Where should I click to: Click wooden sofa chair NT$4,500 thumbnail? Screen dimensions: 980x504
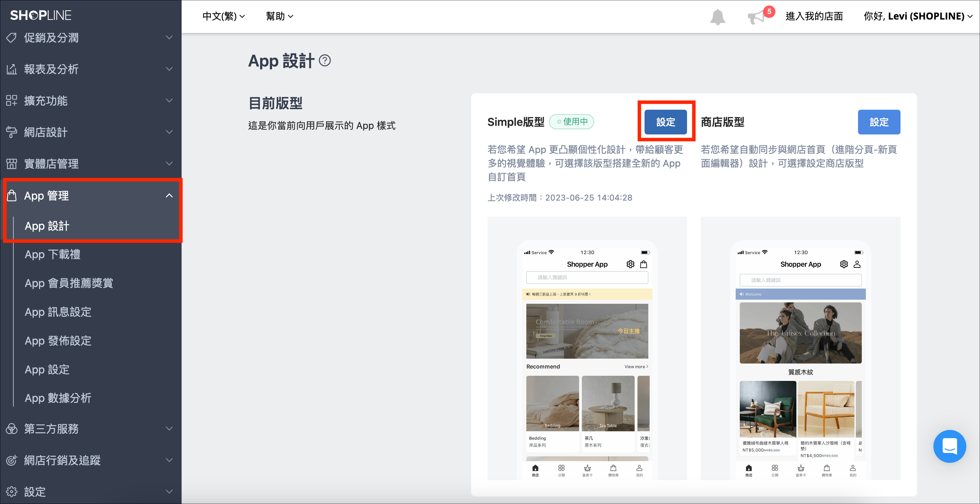coord(826,409)
